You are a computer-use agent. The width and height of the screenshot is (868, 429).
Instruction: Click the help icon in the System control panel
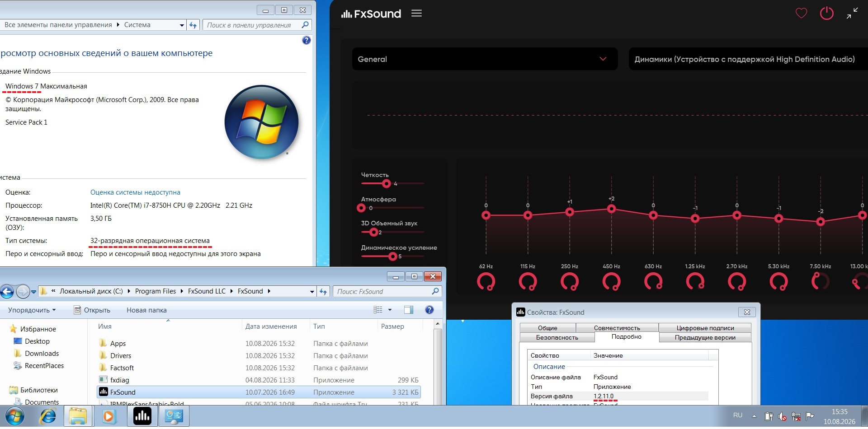tap(306, 40)
